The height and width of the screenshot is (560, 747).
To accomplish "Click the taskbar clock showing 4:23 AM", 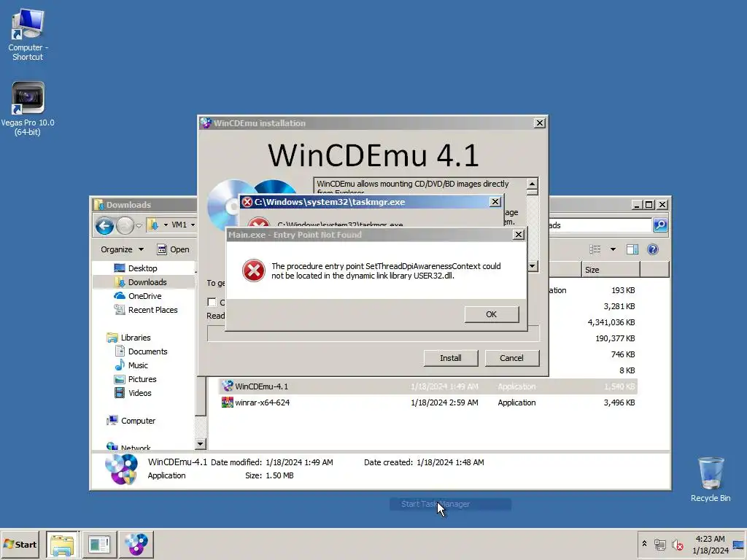I will click(x=710, y=544).
